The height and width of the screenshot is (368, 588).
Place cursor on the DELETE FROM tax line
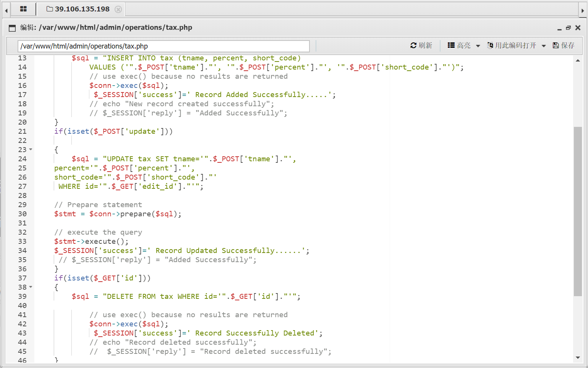(191, 297)
